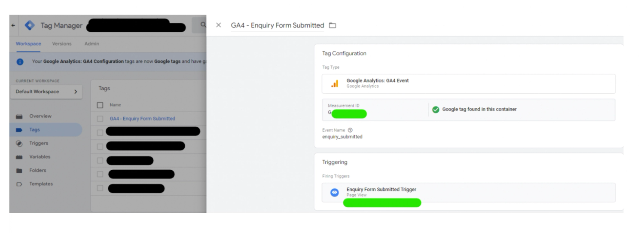Open the Variables section in sidebar

(40, 157)
